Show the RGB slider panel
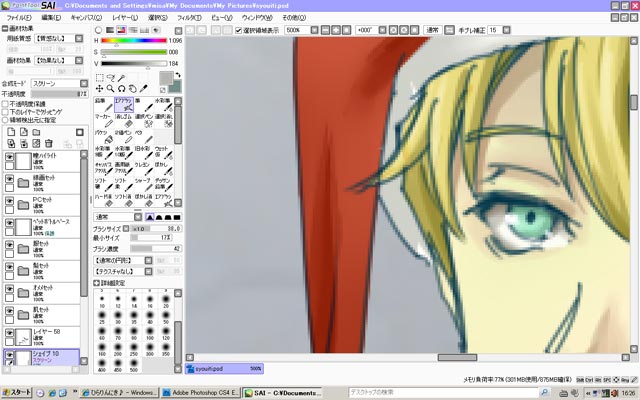Image resolution: width=640 pixels, height=400 pixels. [110, 30]
